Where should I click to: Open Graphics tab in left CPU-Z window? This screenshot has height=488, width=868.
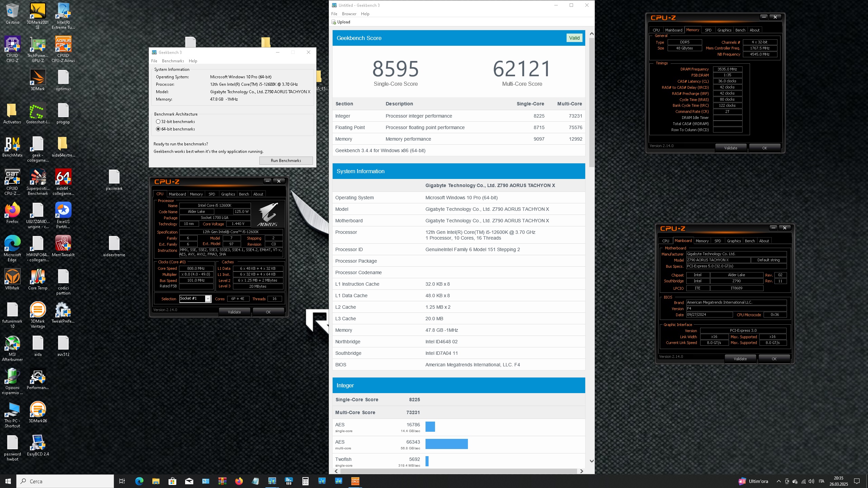coord(228,194)
